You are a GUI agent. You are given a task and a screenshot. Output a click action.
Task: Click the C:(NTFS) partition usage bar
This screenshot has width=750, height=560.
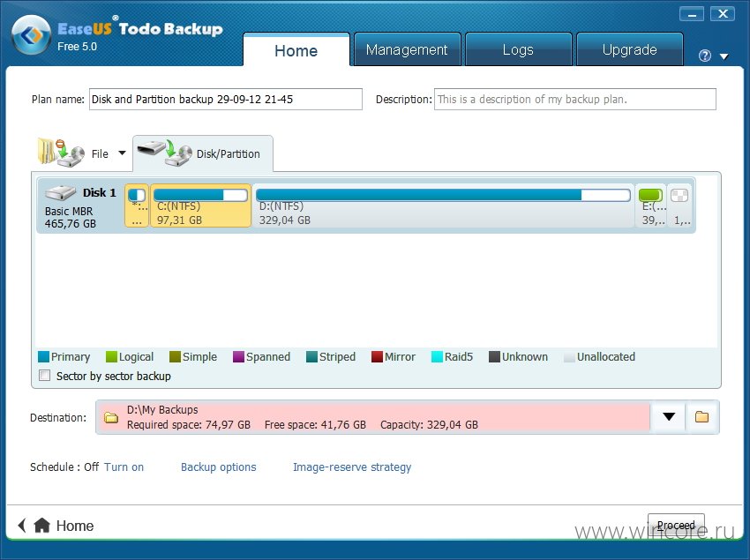coord(200,195)
